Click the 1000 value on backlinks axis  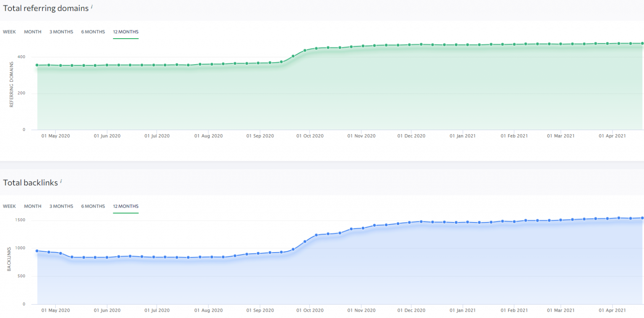click(x=20, y=248)
